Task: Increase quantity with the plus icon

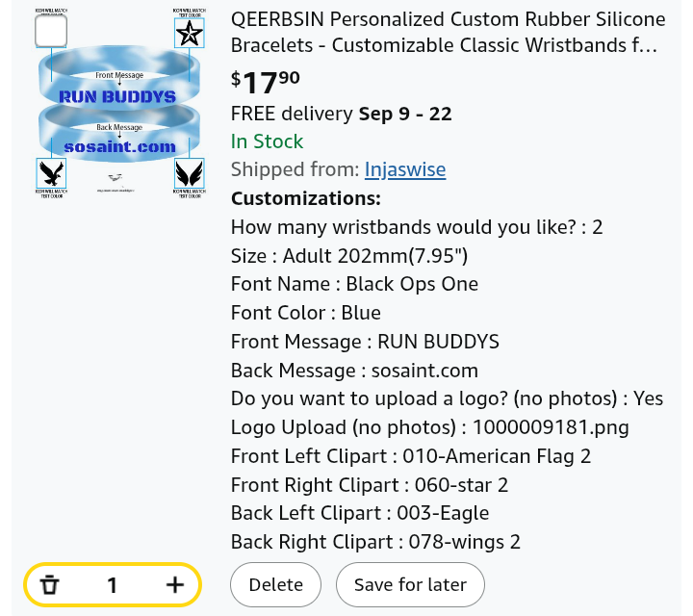Action: coord(174,584)
